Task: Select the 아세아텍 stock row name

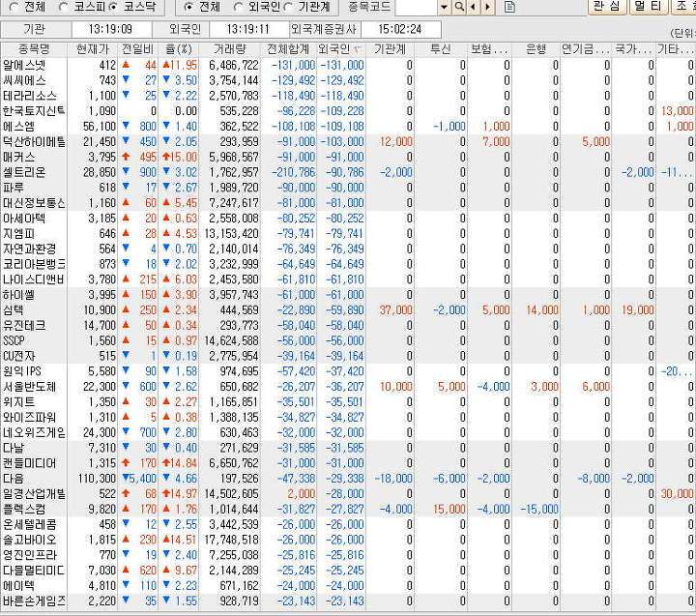Action: click(x=24, y=219)
